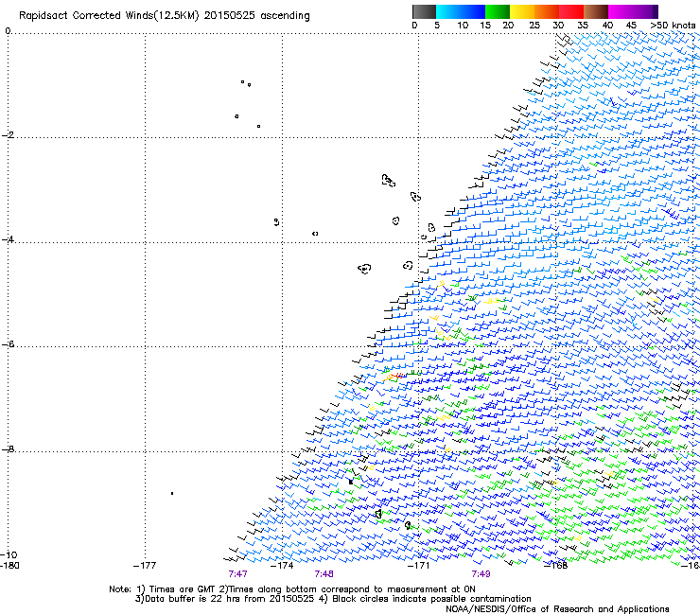Select the brown 35-40 knots legend color
The image size is (700, 615).
(x=596, y=11)
